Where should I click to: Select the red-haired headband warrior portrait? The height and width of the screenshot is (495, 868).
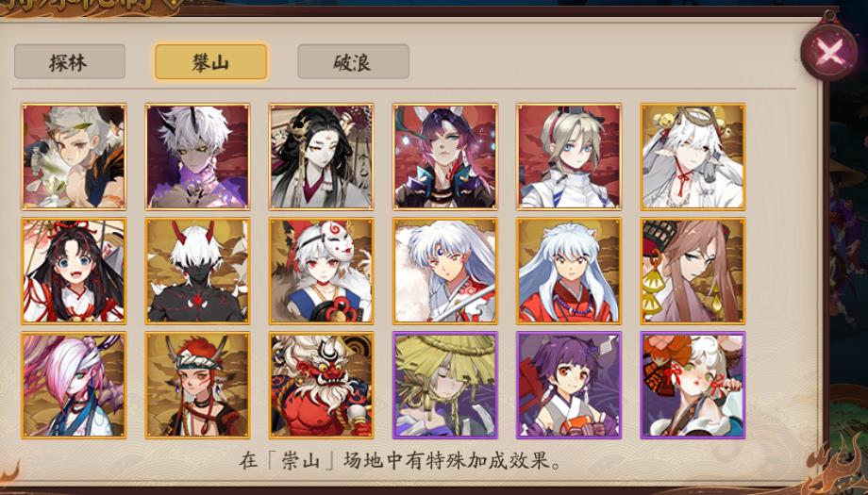[197, 385]
